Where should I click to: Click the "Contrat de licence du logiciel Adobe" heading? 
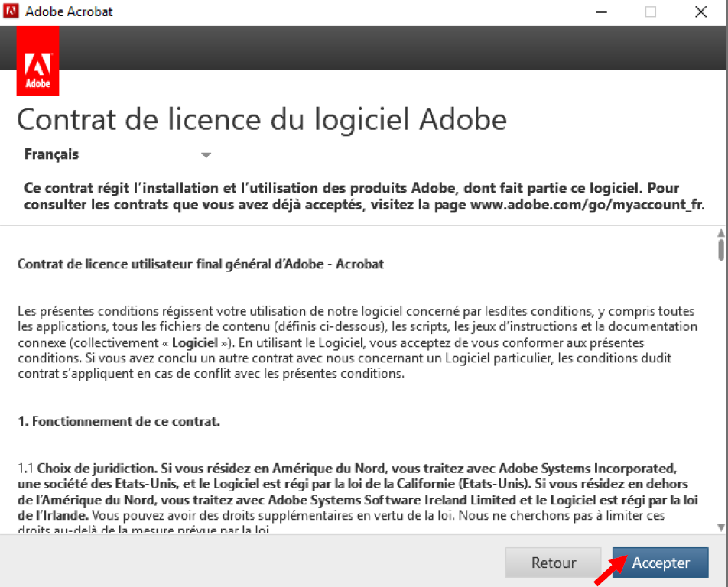[262, 120]
